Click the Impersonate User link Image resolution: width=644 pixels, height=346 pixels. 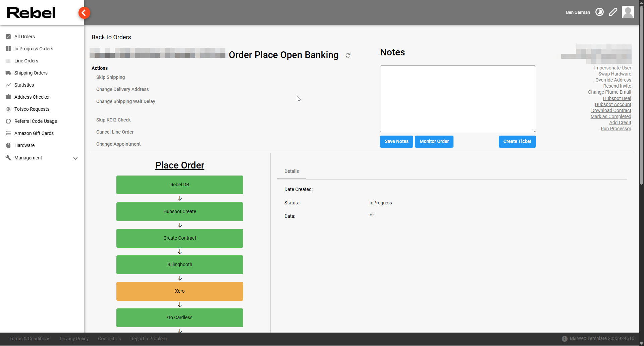click(x=612, y=68)
